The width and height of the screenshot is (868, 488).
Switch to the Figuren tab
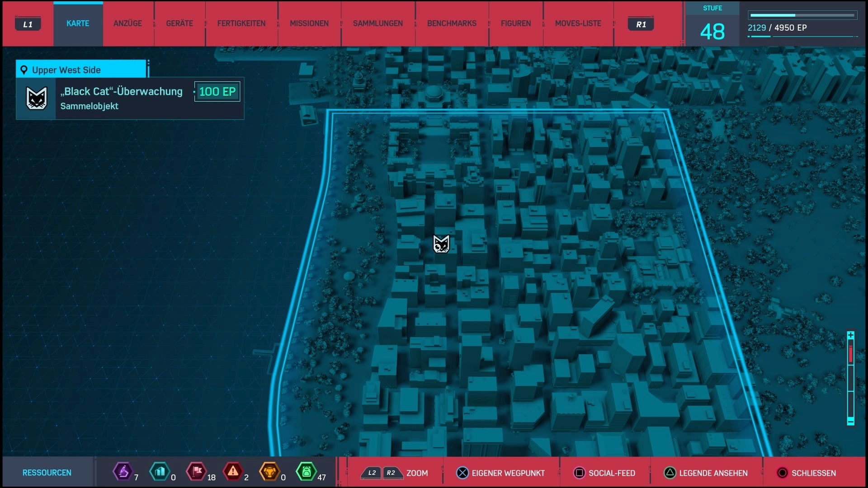tap(516, 23)
